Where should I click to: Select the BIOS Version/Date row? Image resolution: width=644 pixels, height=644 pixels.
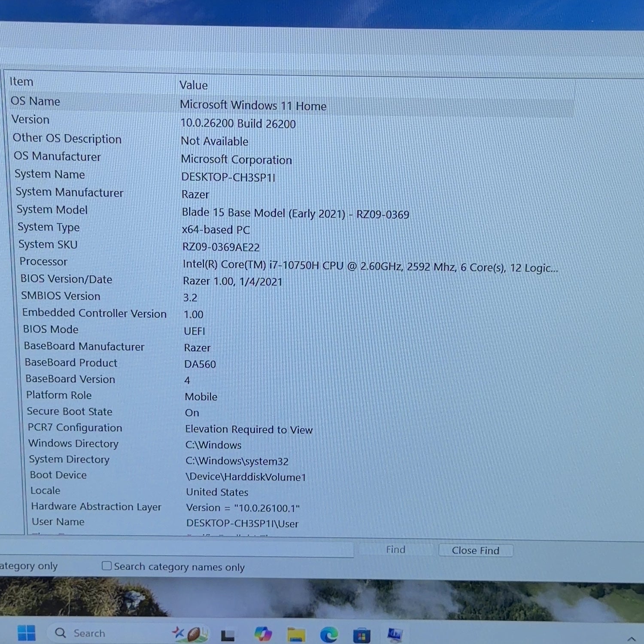(66, 279)
